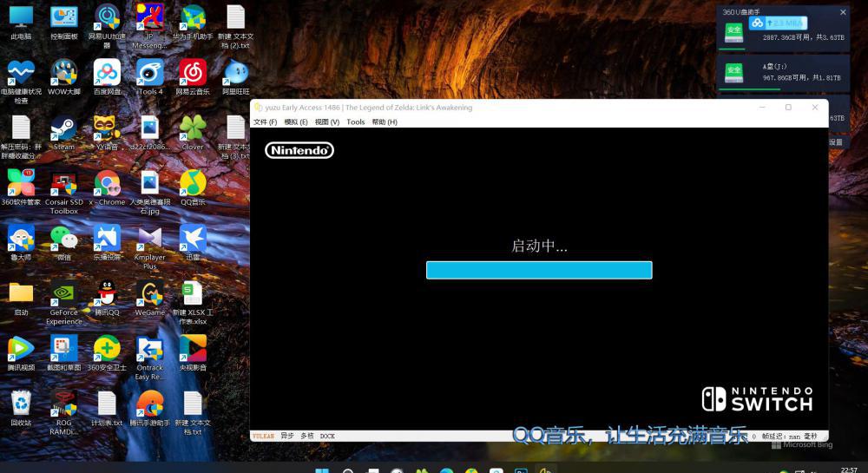868x473 pixels.
Task: Toggle VULKAN renderer in yuzu status bar
Action: click(263, 436)
